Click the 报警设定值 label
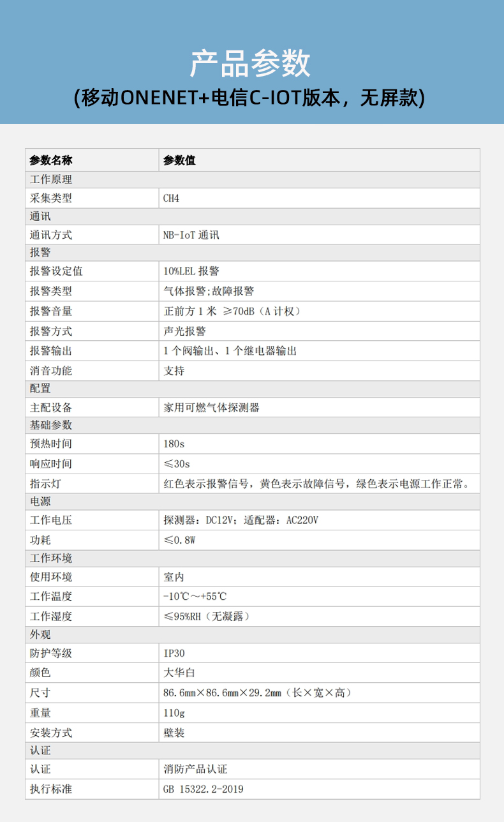 pyautogui.click(x=56, y=271)
